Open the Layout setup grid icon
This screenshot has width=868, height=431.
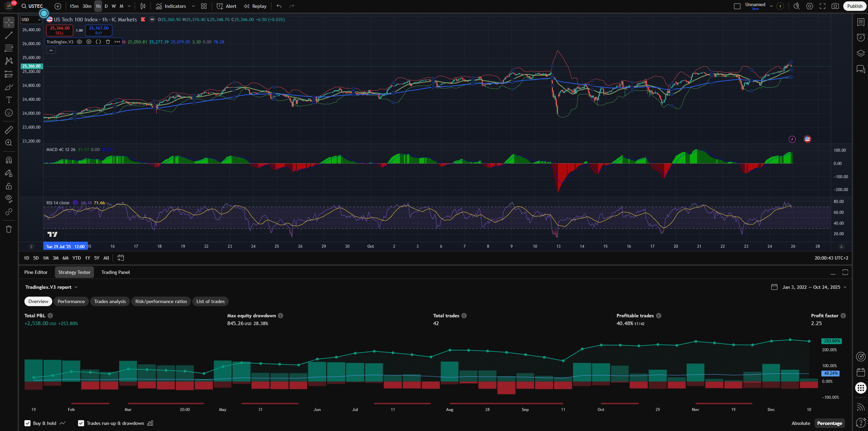coord(204,6)
